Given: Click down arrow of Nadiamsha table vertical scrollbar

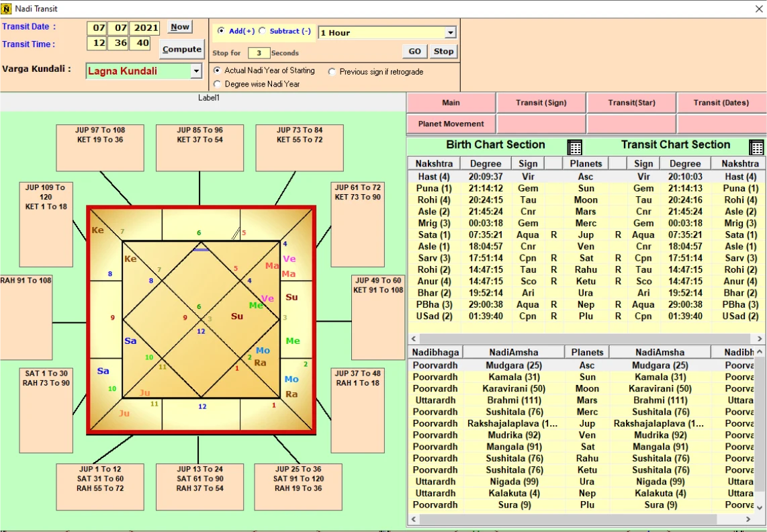Looking at the screenshot, I should pyautogui.click(x=760, y=507).
